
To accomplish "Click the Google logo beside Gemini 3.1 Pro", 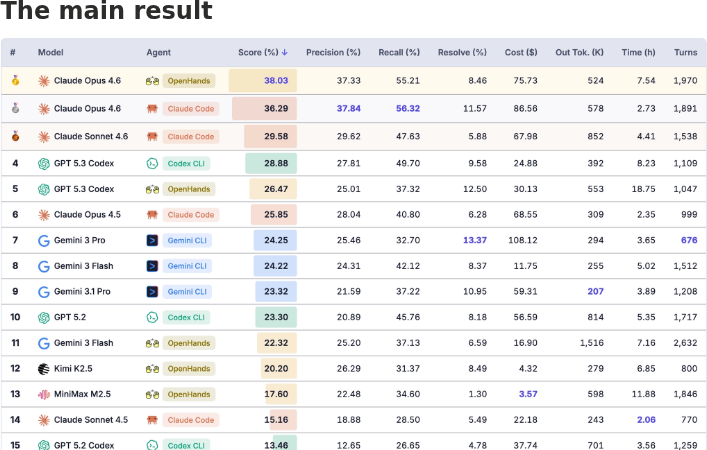I will pos(44,292).
